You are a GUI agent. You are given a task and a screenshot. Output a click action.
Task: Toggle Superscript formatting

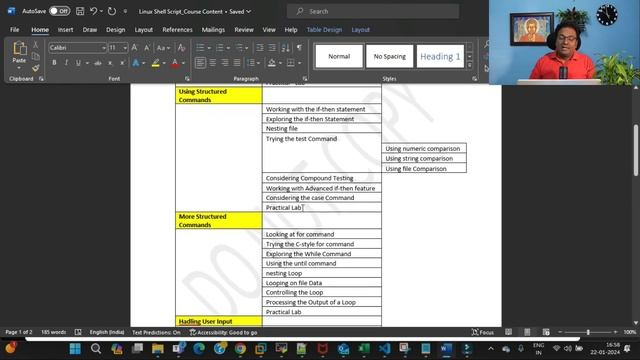click(x=122, y=63)
